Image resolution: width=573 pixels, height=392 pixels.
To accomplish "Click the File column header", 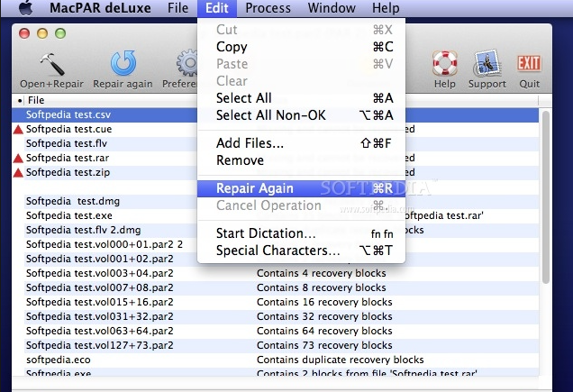I will (x=36, y=100).
